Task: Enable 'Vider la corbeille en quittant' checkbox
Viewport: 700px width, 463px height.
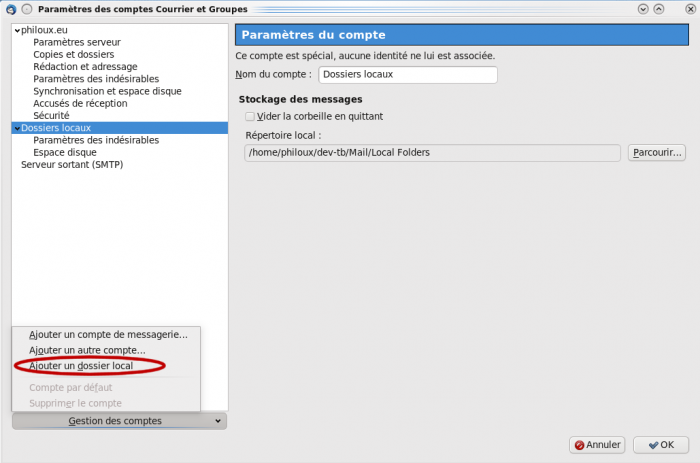Action: pos(250,117)
